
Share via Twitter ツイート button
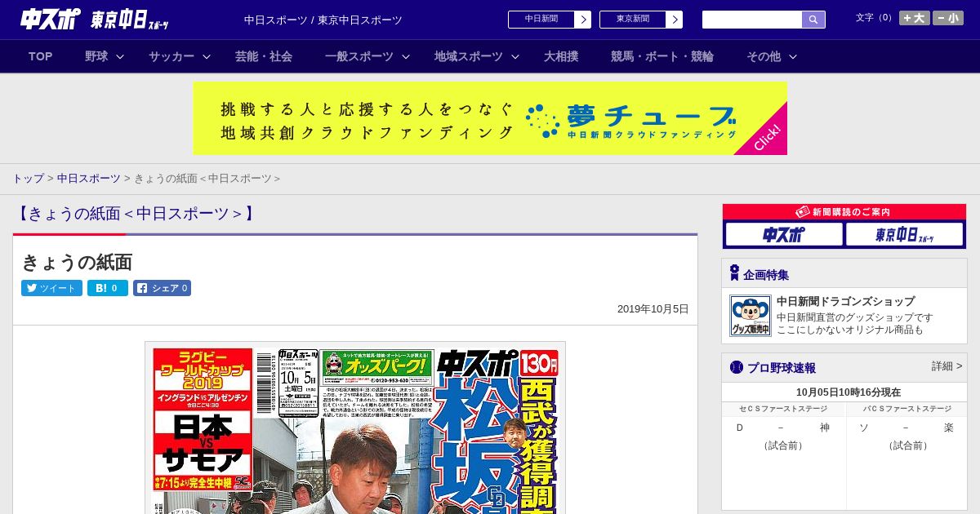51,288
